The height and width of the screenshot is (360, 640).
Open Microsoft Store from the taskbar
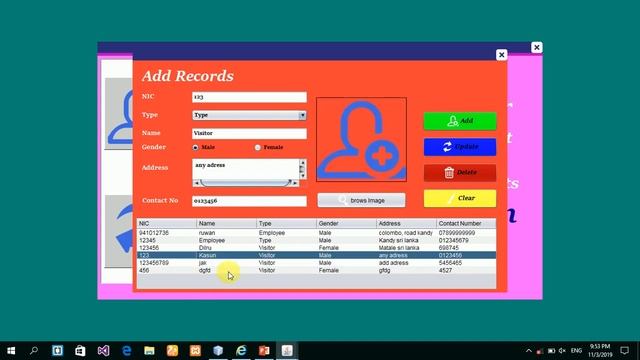click(x=80, y=351)
